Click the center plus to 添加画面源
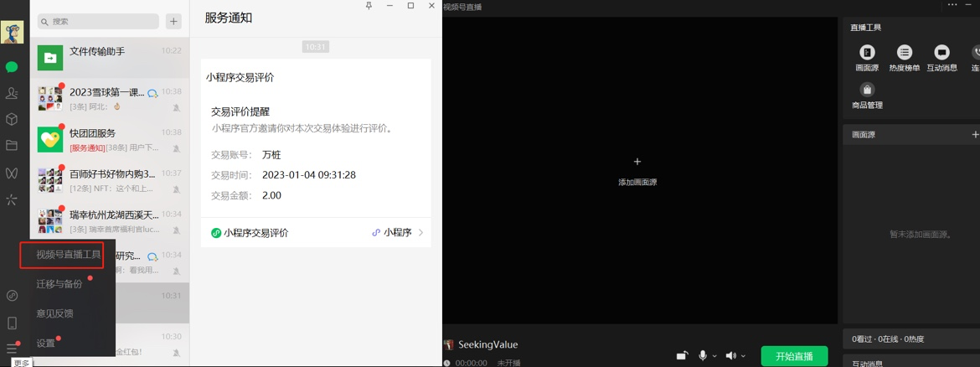The height and width of the screenshot is (367, 980). [637, 162]
